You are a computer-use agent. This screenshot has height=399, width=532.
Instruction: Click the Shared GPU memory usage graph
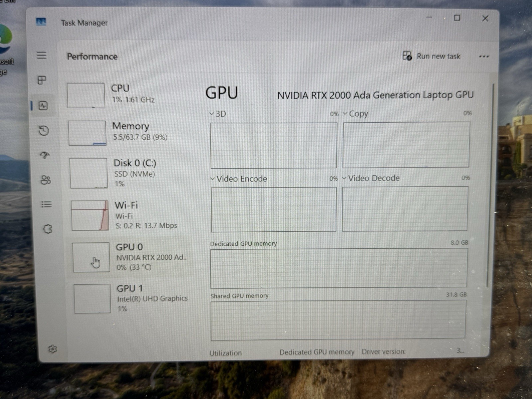pyautogui.click(x=338, y=320)
